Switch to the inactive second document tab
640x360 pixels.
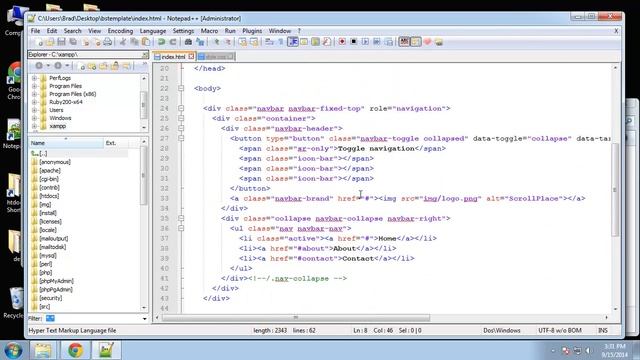216,57
